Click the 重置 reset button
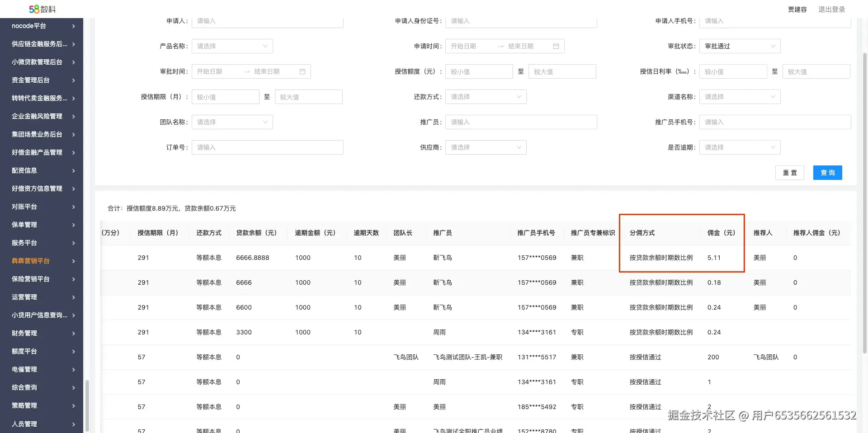 tap(790, 173)
